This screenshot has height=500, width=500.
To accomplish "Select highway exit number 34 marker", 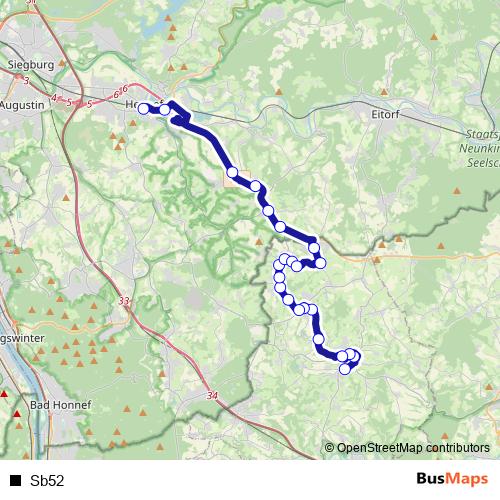I will pyautogui.click(x=212, y=395).
